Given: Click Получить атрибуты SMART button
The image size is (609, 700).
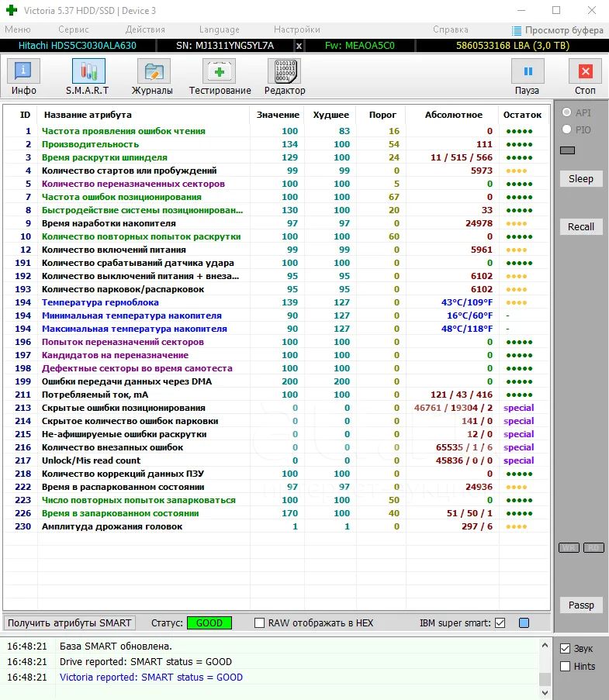Looking at the screenshot, I should tap(69, 622).
